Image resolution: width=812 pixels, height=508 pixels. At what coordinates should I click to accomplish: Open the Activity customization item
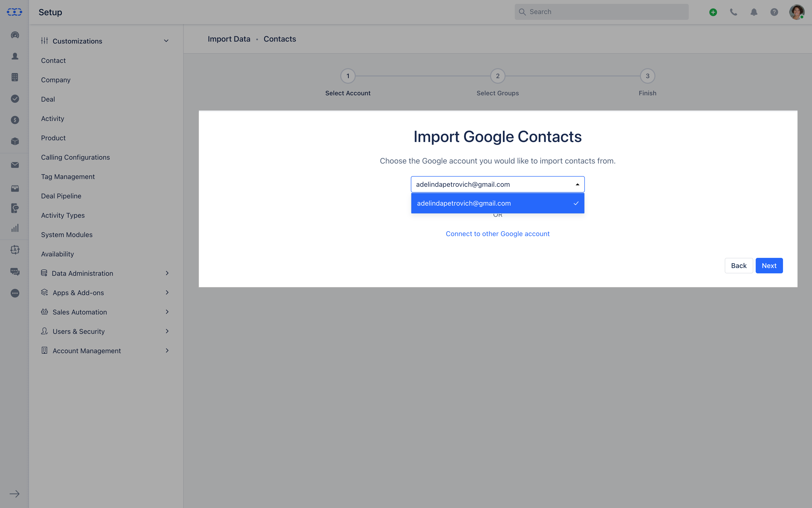[53, 119]
